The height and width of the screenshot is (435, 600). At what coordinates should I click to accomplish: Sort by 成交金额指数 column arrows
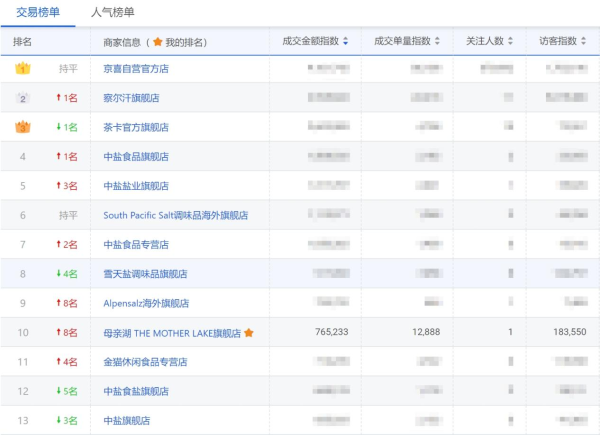click(x=346, y=41)
